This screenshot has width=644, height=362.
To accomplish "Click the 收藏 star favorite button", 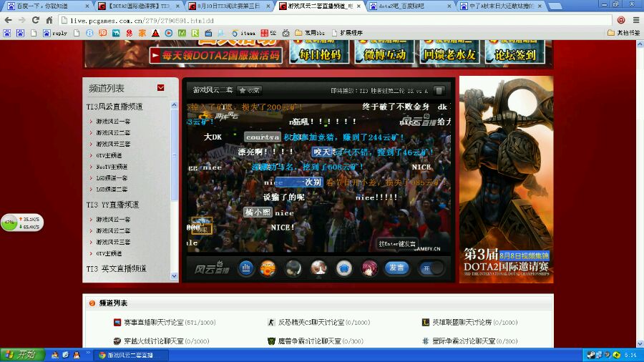I will 250,90.
